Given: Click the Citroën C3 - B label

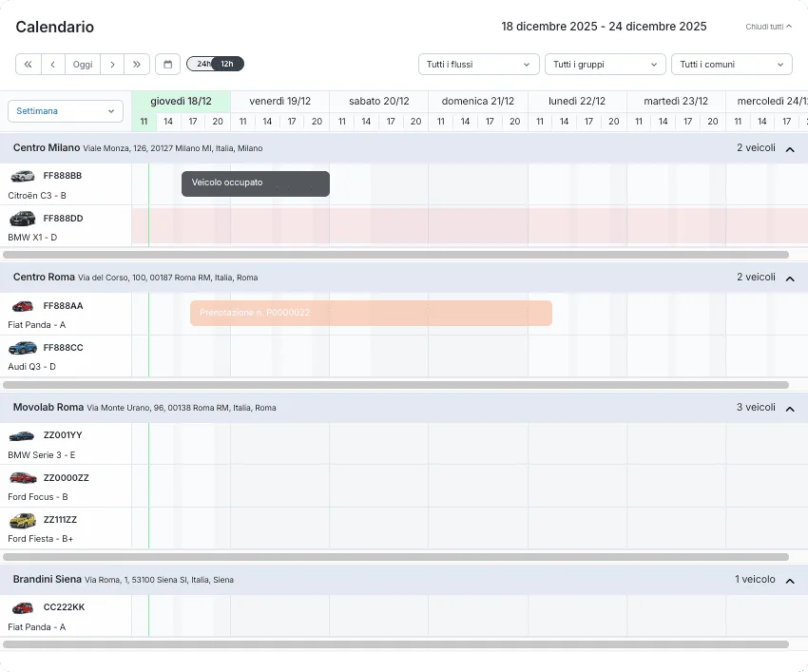Looking at the screenshot, I should [x=37, y=196].
